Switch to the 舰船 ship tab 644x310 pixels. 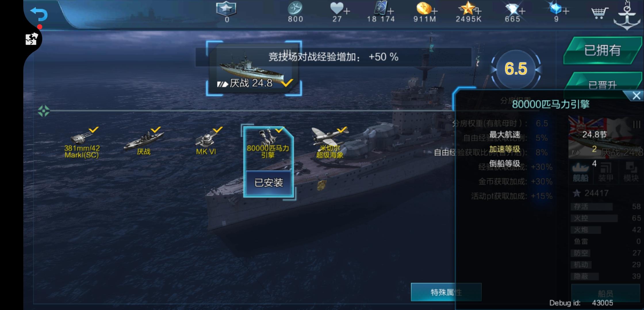click(x=580, y=172)
